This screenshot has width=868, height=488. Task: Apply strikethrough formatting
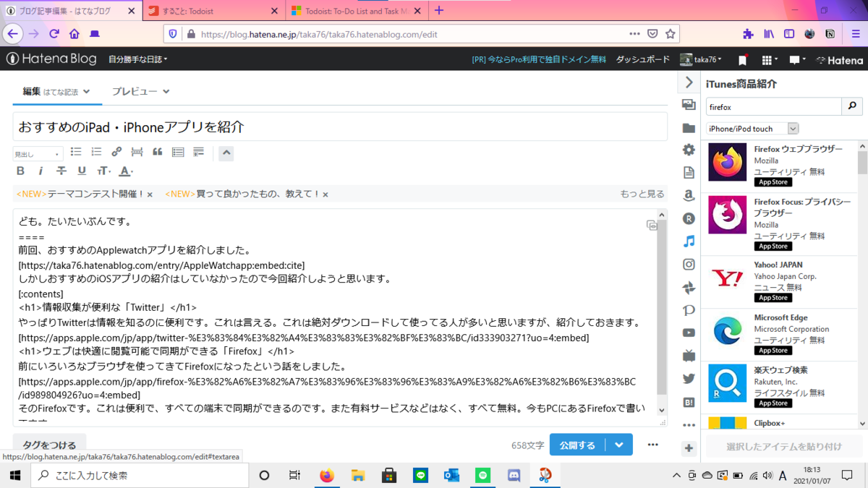tap(61, 171)
